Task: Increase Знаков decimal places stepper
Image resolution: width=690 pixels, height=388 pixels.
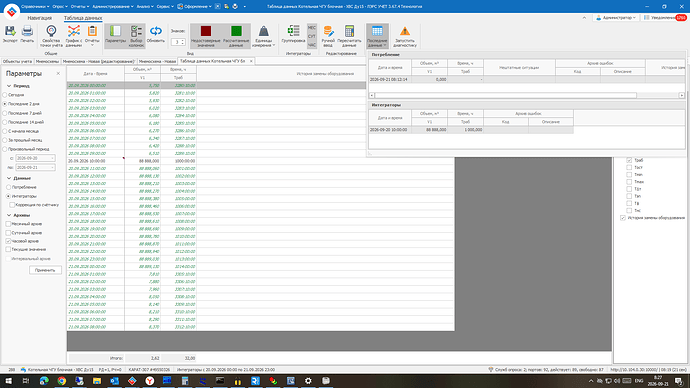Action: click(x=183, y=40)
